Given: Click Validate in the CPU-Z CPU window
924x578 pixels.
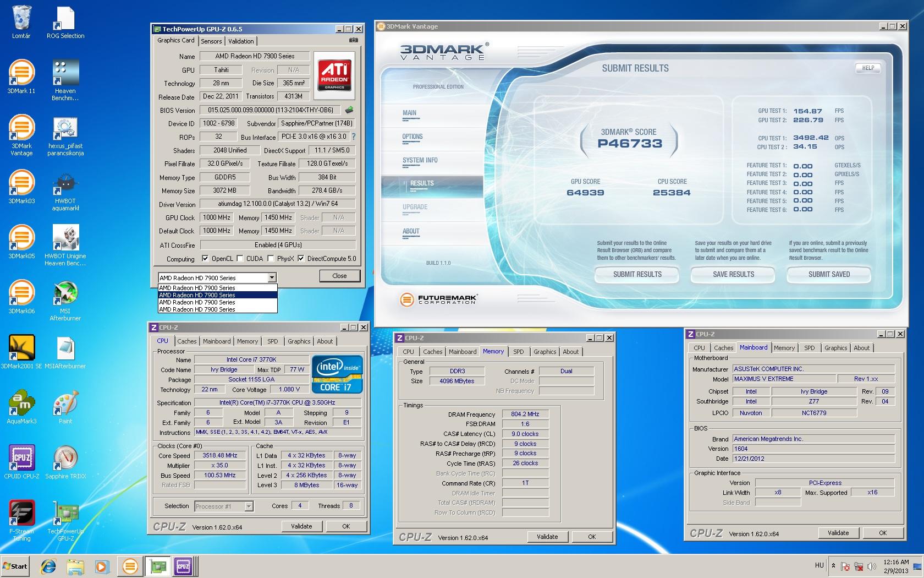Looking at the screenshot, I should click(301, 526).
